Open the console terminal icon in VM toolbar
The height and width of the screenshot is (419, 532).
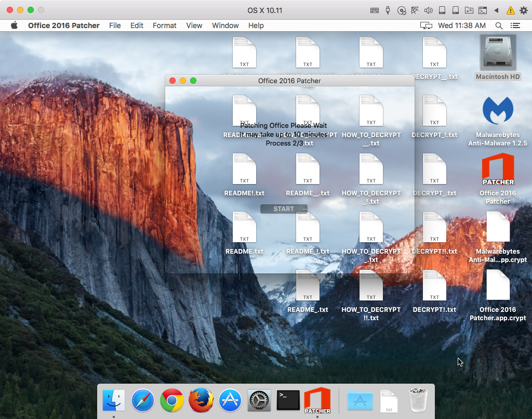[x=483, y=10]
